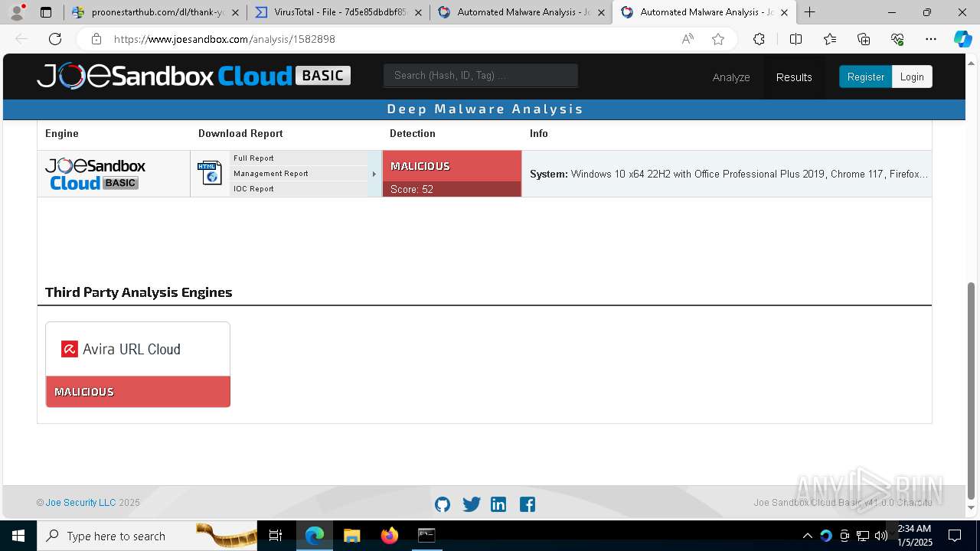This screenshot has height=551, width=980.
Task: Click the Login button
Action: pyautogui.click(x=912, y=77)
